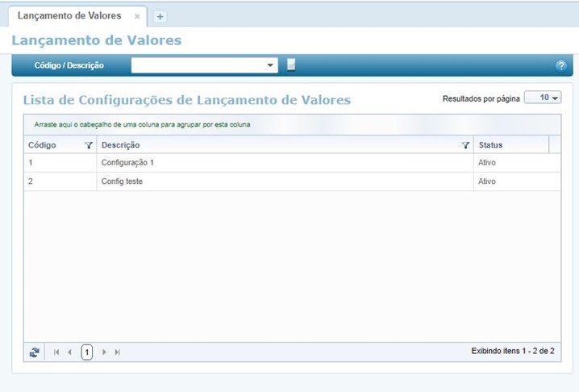Go to the previous page of results
Screen dimensions: 579x392
click(69, 352)
